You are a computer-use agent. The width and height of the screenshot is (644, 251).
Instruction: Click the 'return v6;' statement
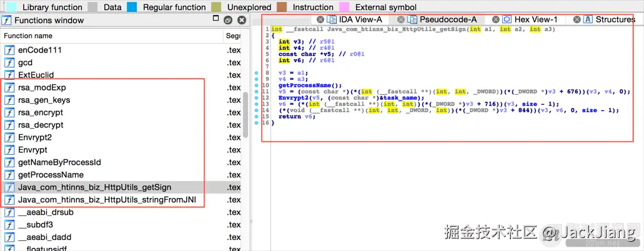tap(297, 117)
